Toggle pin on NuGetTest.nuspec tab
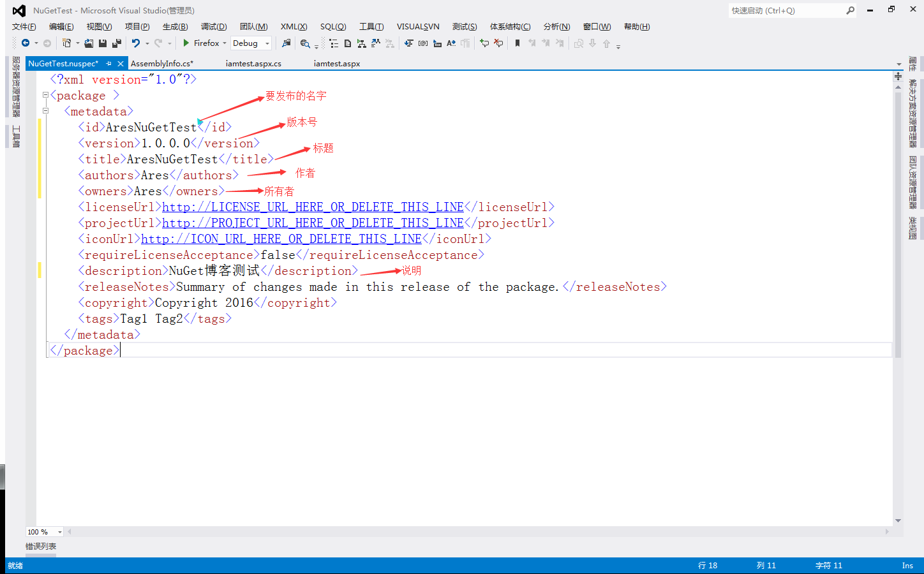924x574 pixels. click(109, 64)
